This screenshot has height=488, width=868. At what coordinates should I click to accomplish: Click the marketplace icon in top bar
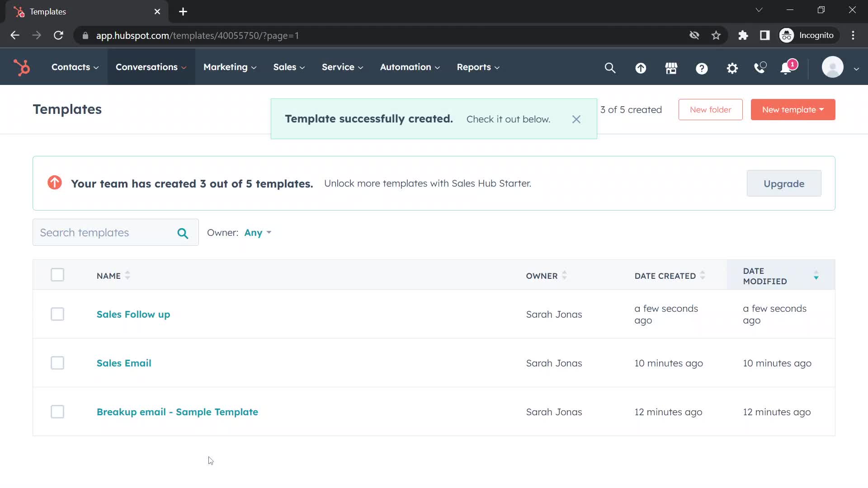coord(671,67)
